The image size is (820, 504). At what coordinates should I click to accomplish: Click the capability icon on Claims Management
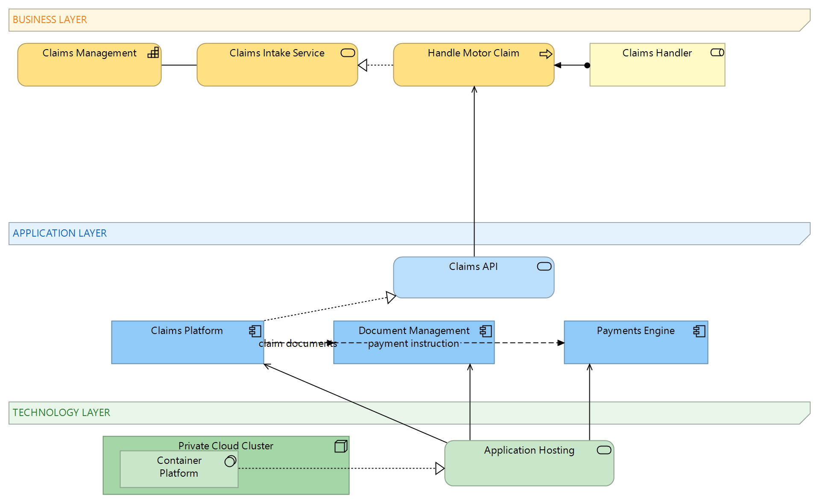(x=153, y=53)
